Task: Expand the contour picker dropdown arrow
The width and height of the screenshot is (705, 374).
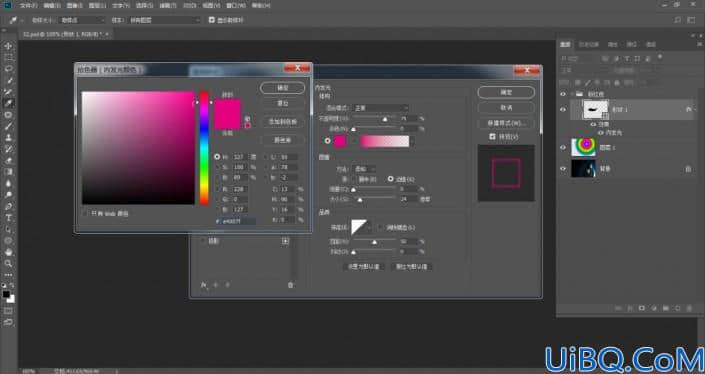Action: click(x=371, y=227)
